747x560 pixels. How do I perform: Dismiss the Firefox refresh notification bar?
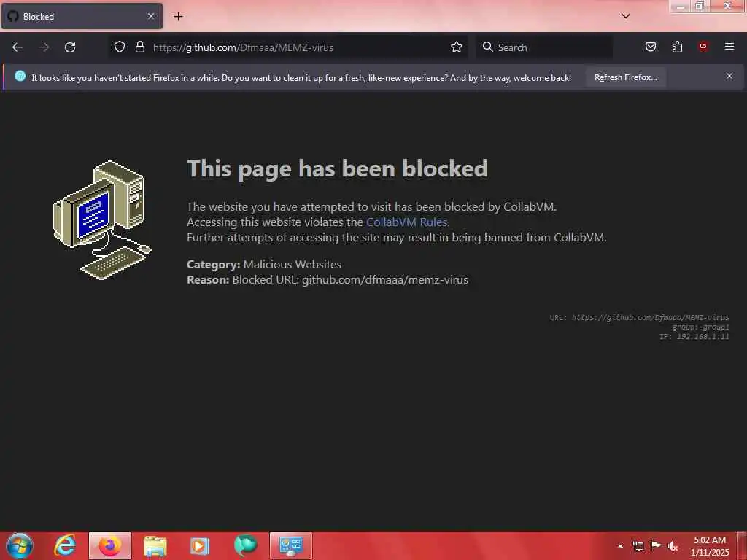[729, 76]
